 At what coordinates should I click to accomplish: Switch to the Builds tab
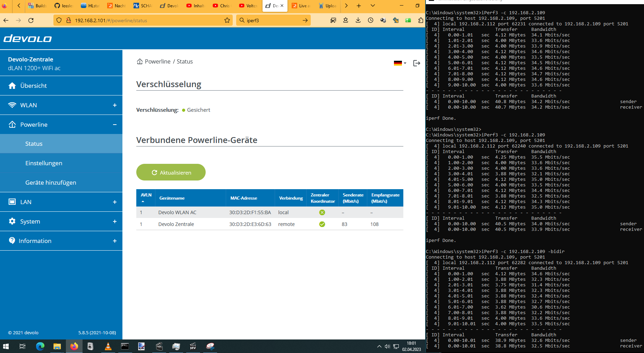37,6
